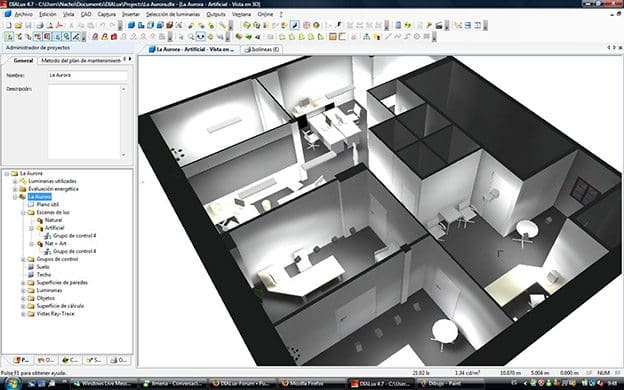Click the blue 3D standard view cube icon
Screen dimensions: 624x390
pyautogui.click(x=131, y=25)
